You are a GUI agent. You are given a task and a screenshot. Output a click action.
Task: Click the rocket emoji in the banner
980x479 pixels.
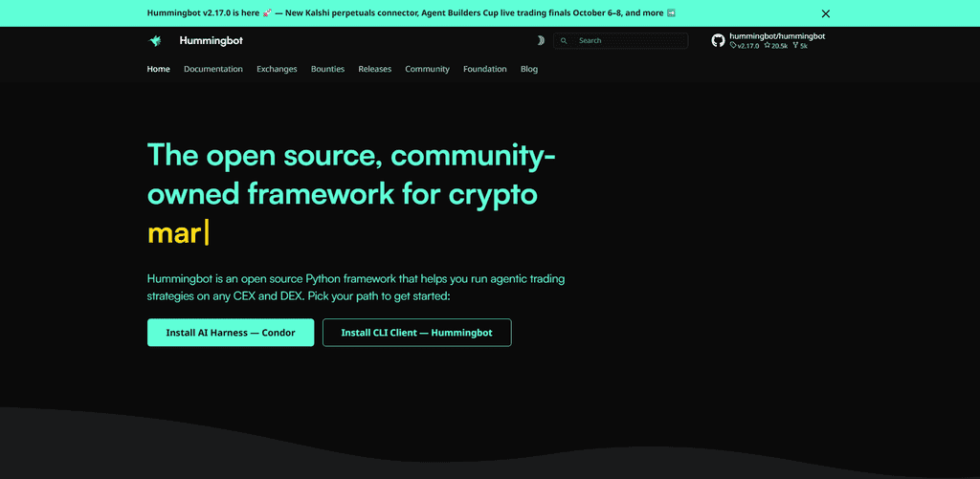[x=268, y=13]
